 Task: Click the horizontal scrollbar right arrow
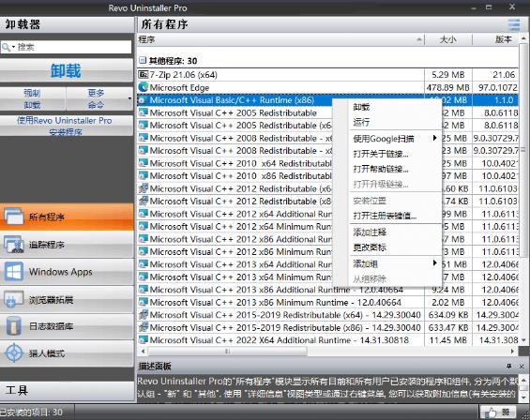pyautogui.click(x=512, y=352)
